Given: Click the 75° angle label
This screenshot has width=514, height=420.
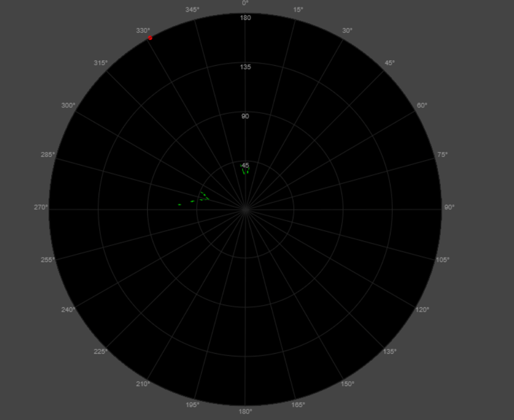Looking at the screenshot, I should coord(442,155).
